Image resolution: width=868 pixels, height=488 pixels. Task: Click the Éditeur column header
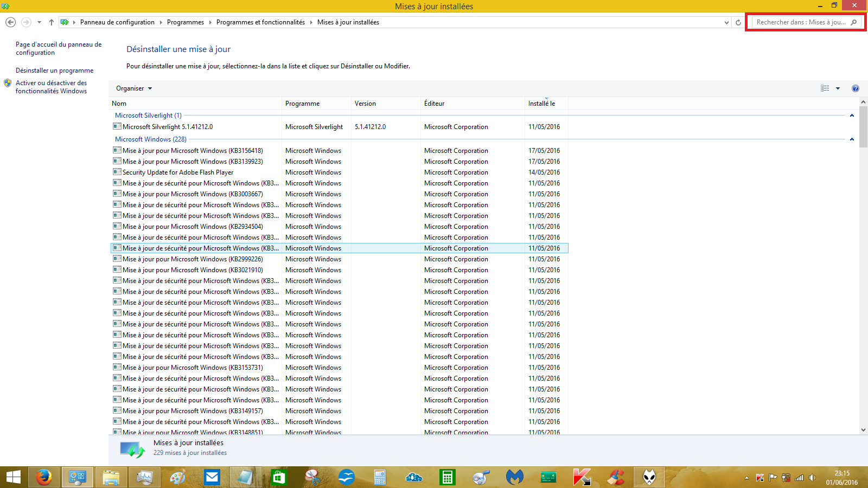(x=435, y=104)
